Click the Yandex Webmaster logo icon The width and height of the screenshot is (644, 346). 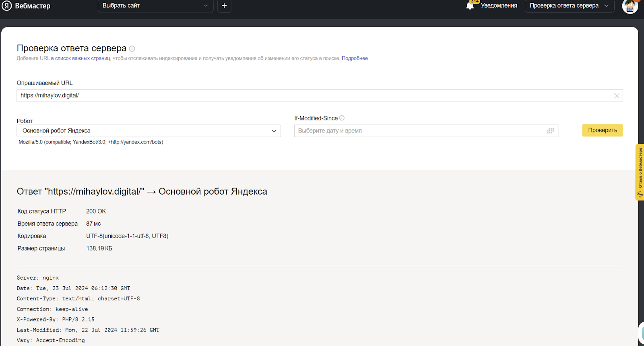(7, 6)
